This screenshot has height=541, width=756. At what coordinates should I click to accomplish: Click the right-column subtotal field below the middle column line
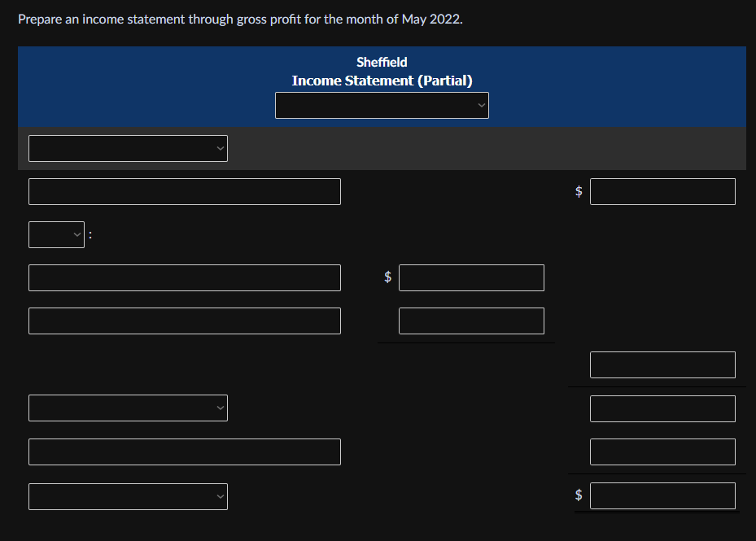click(x=662, y=365)
